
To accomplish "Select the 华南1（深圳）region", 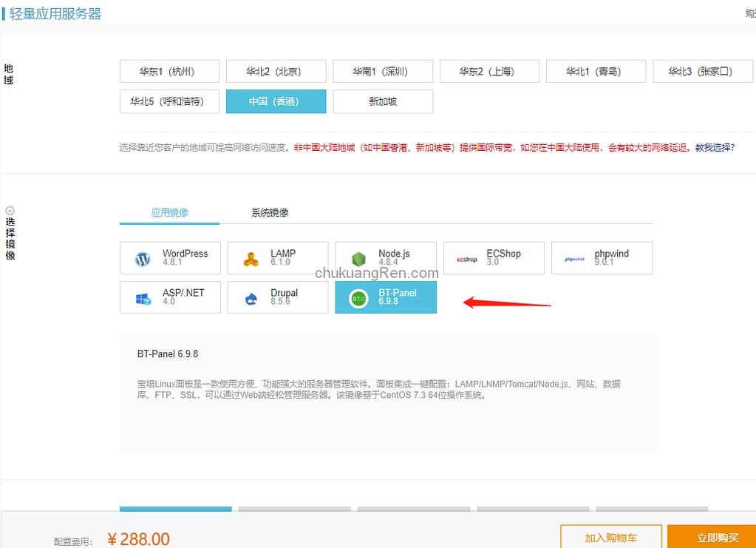I will (383, 71).
